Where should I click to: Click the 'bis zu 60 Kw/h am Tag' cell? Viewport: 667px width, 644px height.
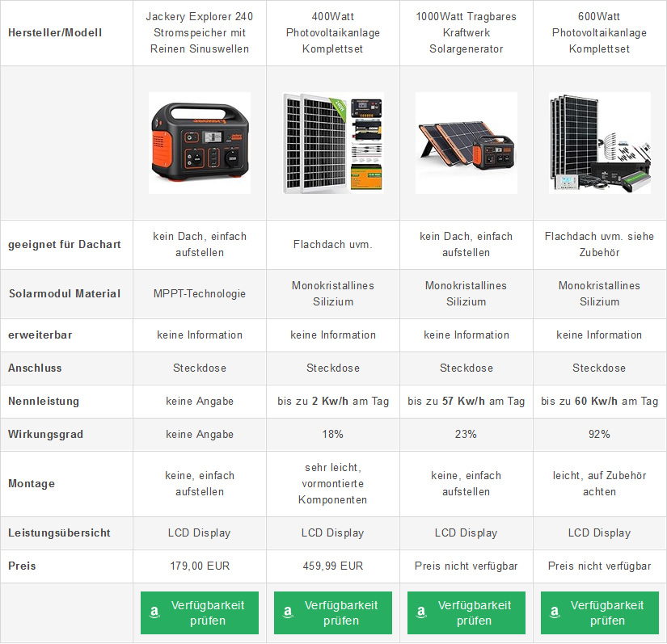599,402
